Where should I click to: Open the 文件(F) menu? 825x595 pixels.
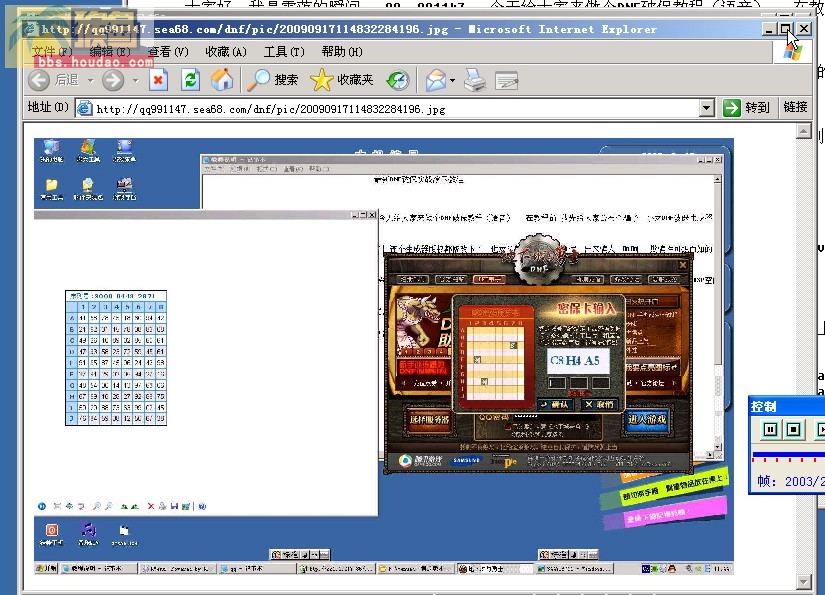point(52,52)
